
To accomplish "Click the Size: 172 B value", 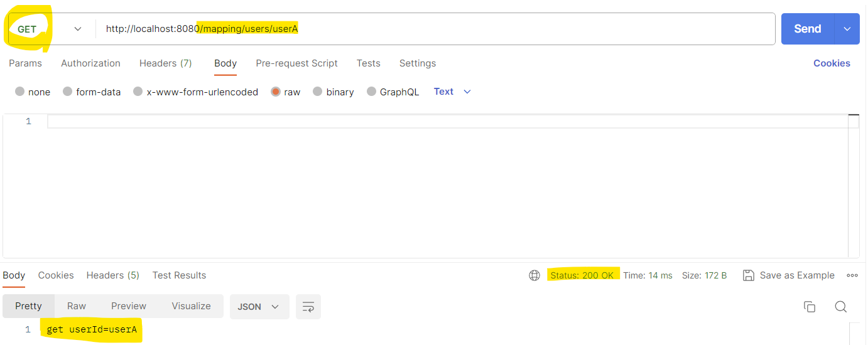I will tap(704, 275).
